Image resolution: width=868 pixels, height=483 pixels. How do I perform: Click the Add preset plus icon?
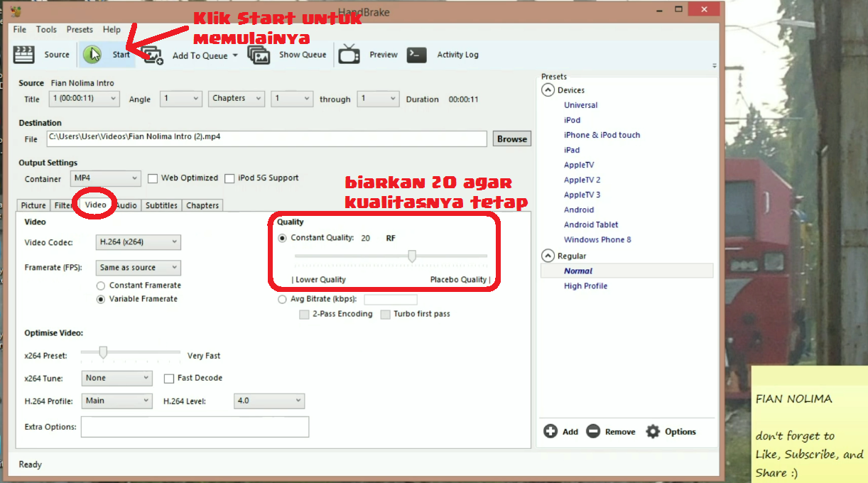pyautogui.click(x=550, y=431)
